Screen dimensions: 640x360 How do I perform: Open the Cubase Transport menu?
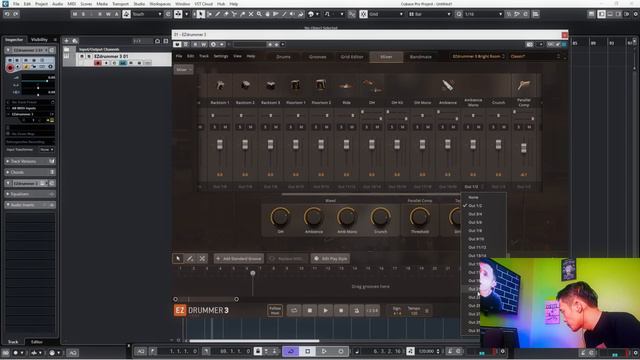120,4
